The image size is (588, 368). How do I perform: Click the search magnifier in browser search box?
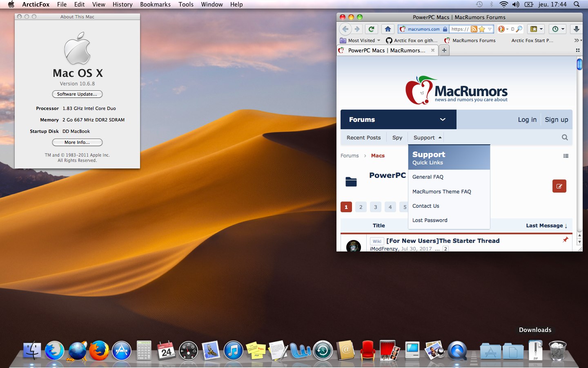(519, 29)
